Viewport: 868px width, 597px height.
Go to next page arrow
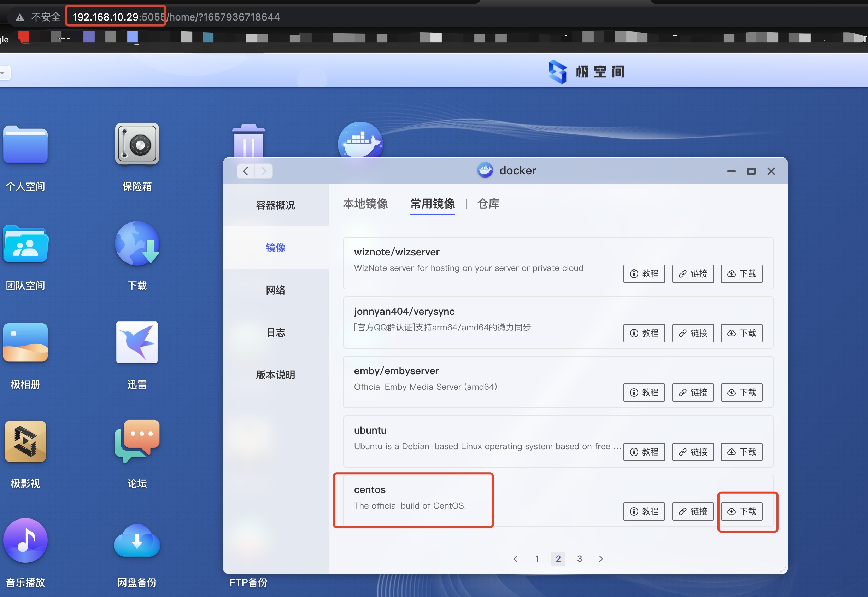point(601,558)
